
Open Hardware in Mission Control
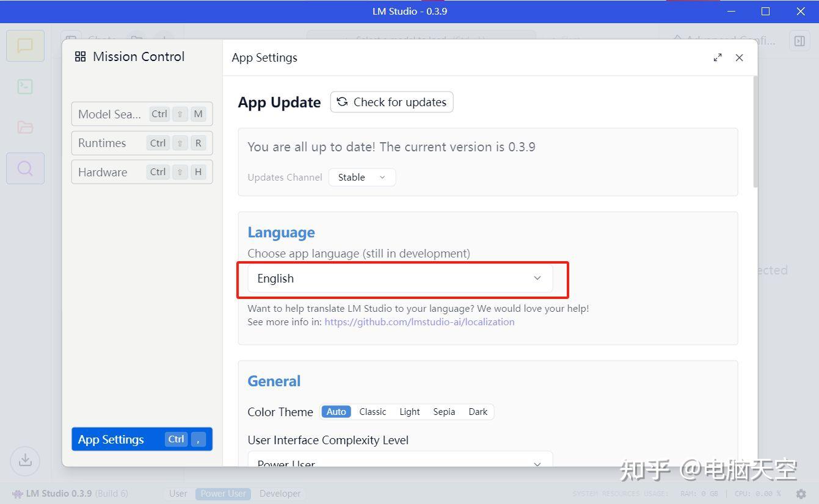click(142, 172)
